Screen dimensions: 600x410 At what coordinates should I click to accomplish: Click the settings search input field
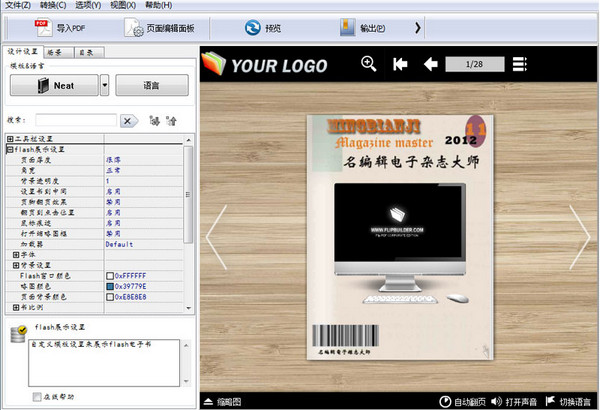[76, 120]
